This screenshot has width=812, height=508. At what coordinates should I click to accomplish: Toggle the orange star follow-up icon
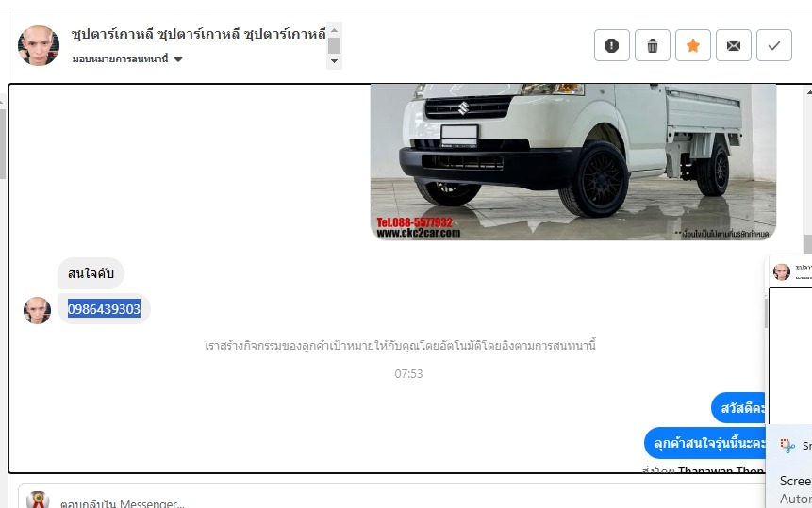(693, 45)
